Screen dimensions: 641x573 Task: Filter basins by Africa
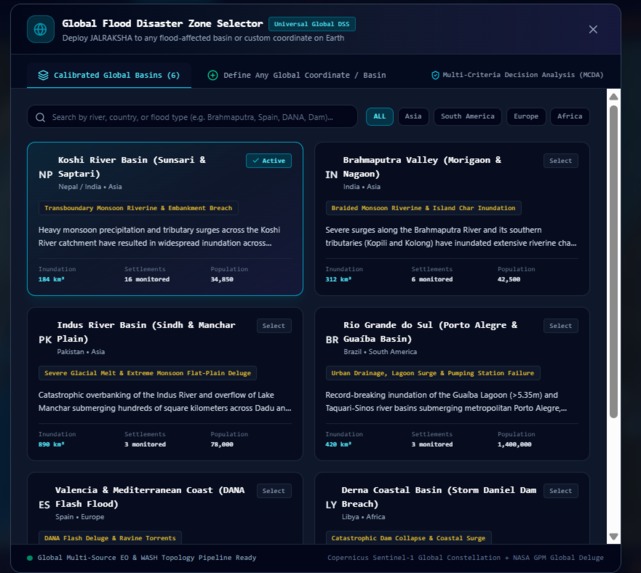click(x=569, y=116)
